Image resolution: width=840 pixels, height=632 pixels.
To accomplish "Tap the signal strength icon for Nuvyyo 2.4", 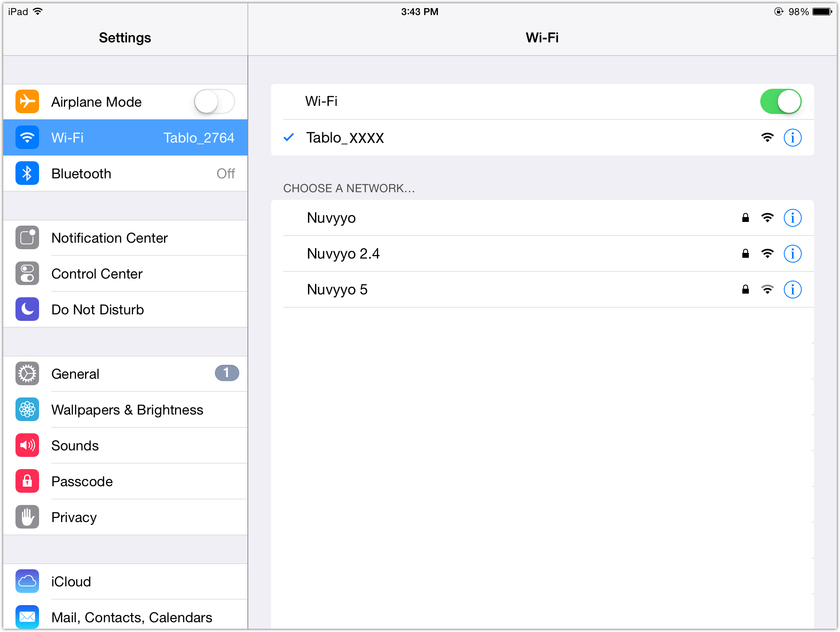I will pos(767,254).
